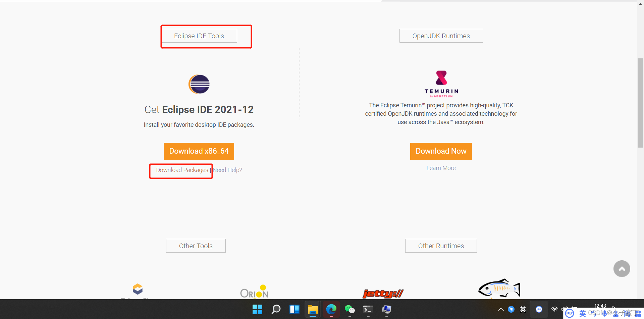Click the page vertical scrollbar thumb
644x319 pixels.
click(640, 103)
